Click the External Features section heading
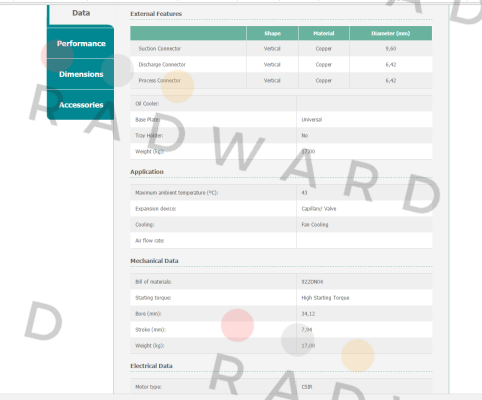Image resolution: width=482 pixels, height=400 pixels. [156, 14]
